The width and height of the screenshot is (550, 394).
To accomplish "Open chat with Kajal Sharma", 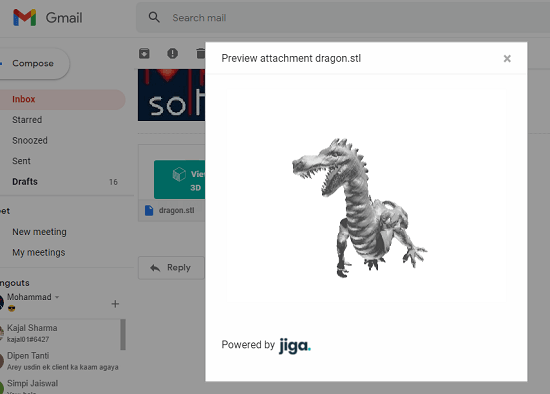I will [60, 333].
